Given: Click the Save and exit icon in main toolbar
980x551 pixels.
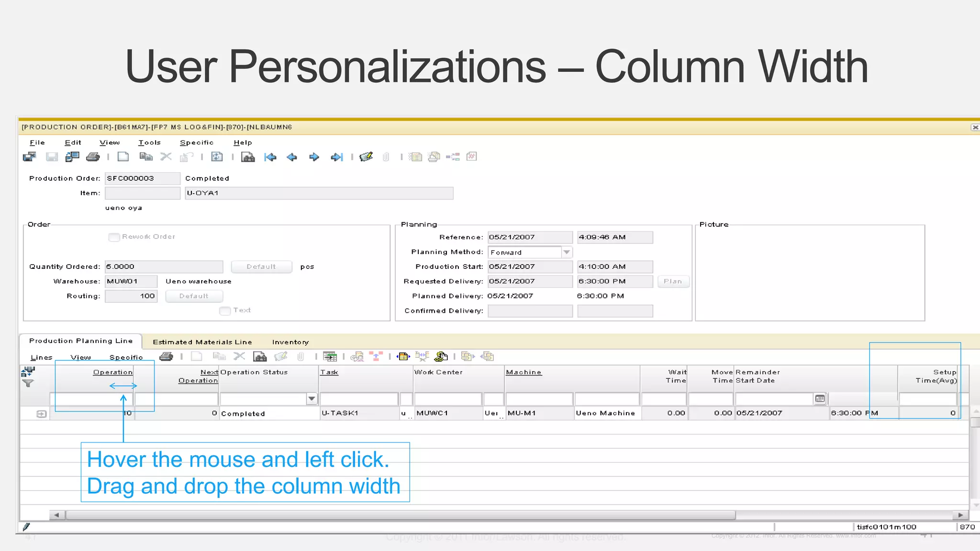Looking at the screenshot, I should point(29,157).
